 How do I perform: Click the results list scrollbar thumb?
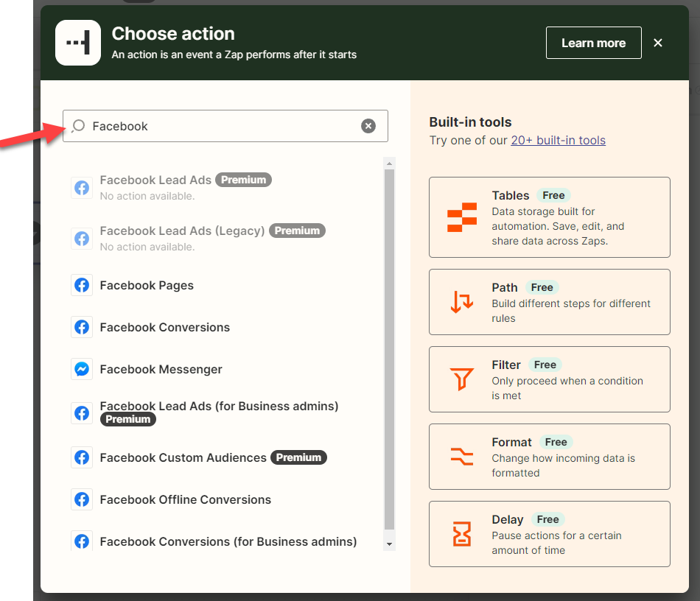(389, 349)
